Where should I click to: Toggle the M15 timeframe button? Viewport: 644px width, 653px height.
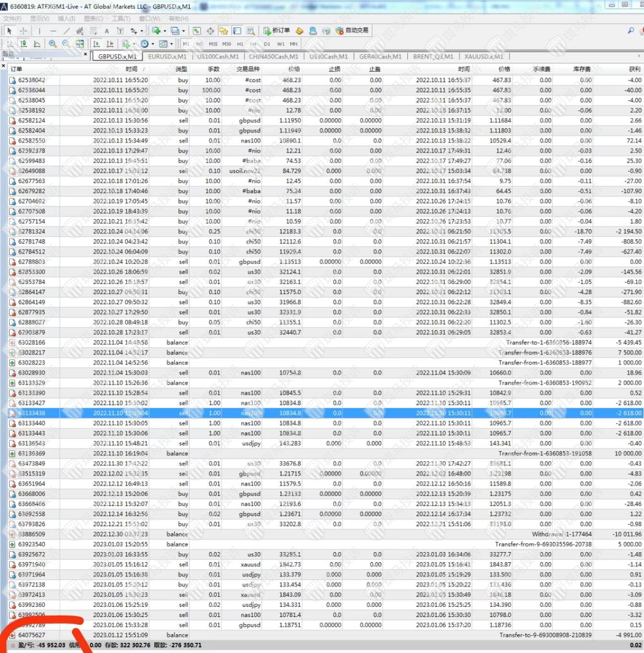213,44
